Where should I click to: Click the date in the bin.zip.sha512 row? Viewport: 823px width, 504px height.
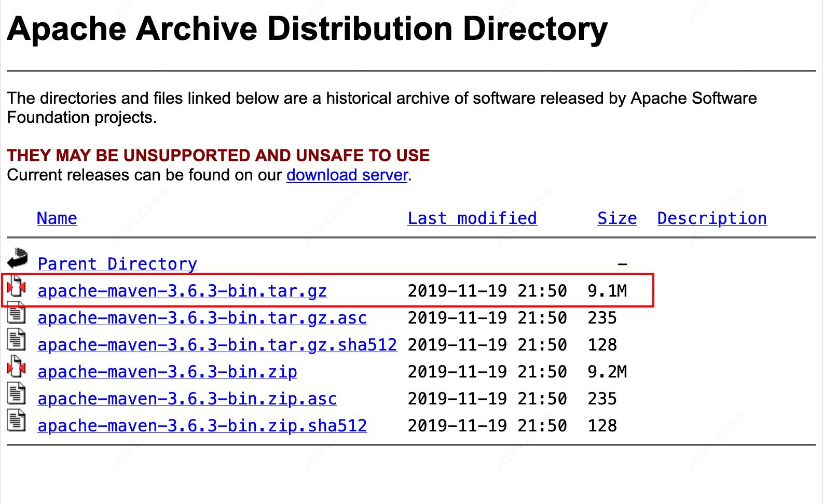point(487,426)
